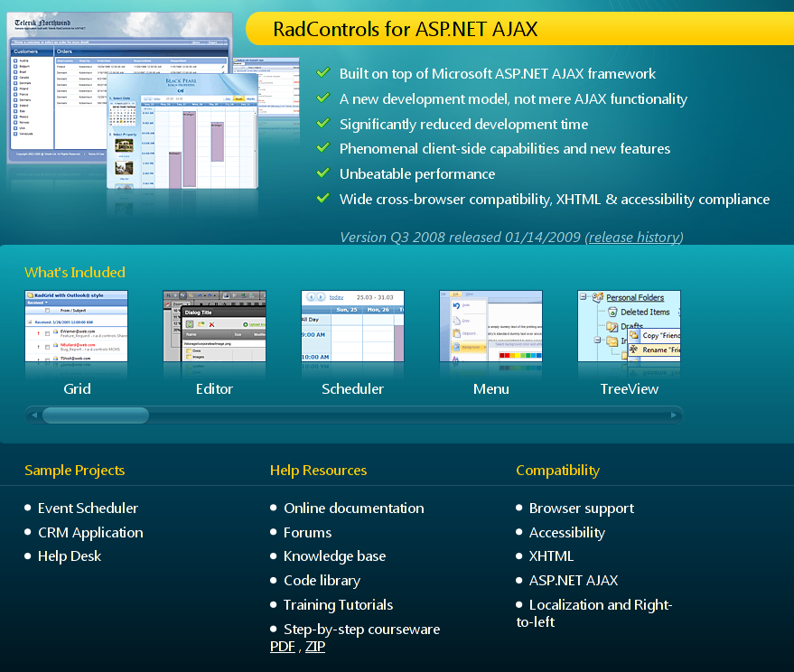Click the Compatibility heading
This screenshot has height=672, width=794.
tap(558, 471)
